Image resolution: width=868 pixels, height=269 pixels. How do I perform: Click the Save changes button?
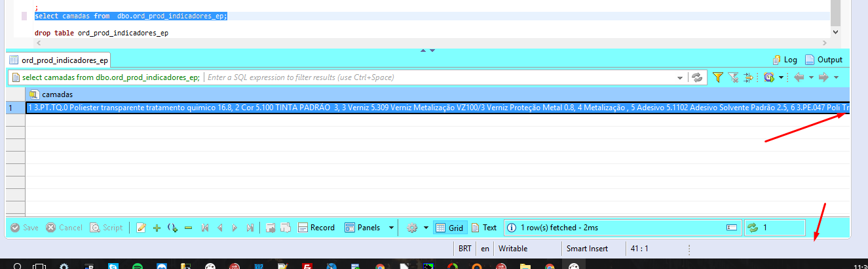coord(25,228)
